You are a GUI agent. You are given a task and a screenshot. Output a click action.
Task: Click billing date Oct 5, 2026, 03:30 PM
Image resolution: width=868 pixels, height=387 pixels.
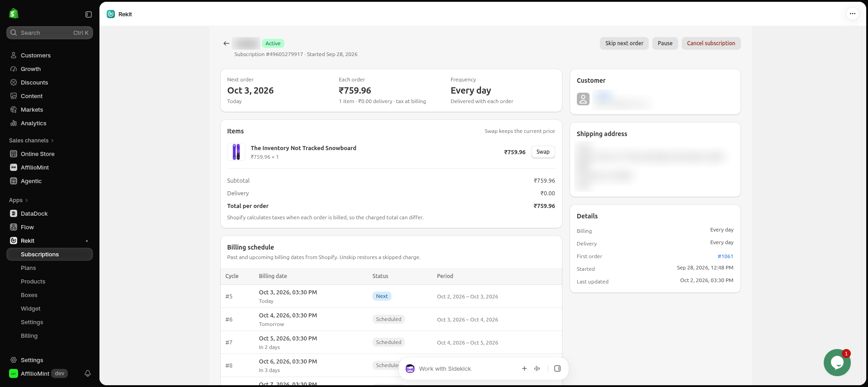pyautogui.click(x=288, y=339)
